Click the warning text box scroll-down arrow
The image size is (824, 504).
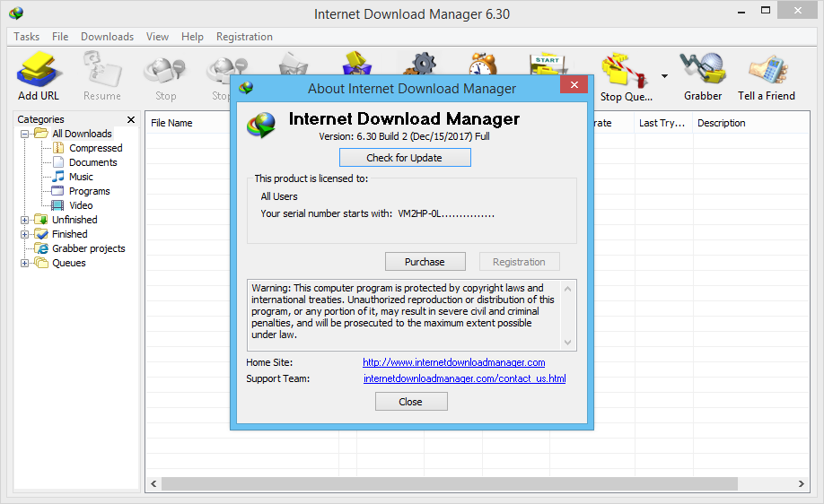pyautogui.click(x=567, y=343)
